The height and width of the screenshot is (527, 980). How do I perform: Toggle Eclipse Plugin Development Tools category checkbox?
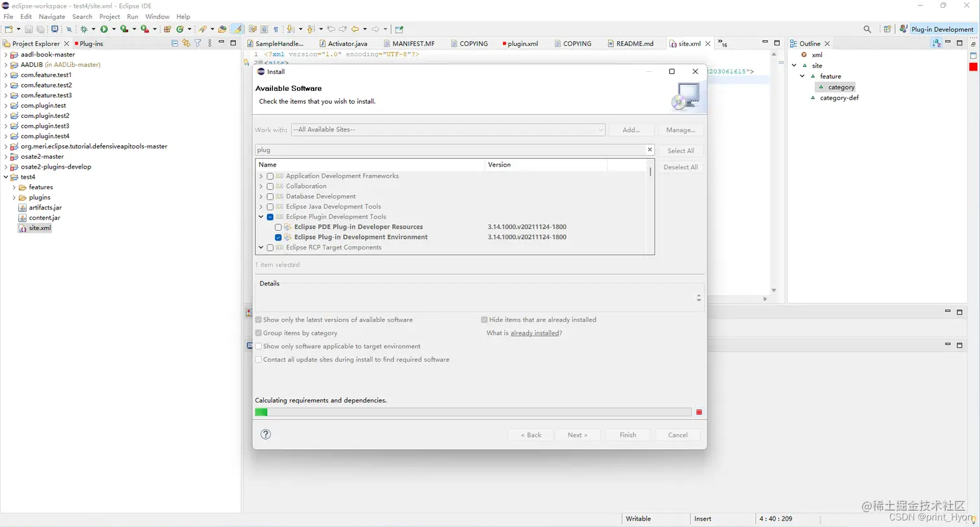tap(270, 217)
